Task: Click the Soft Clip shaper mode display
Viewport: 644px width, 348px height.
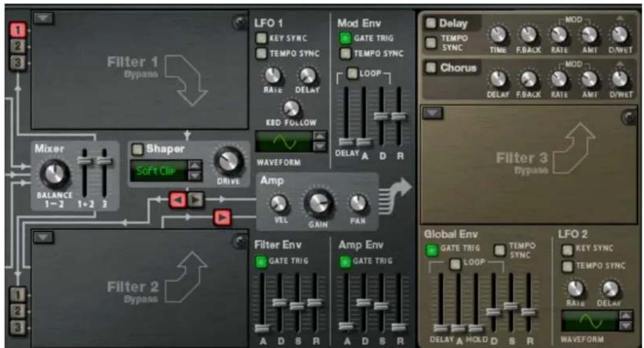Action: pos(159,170)
